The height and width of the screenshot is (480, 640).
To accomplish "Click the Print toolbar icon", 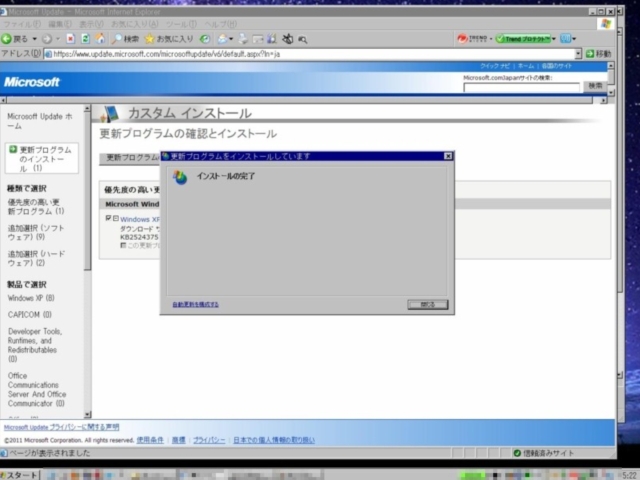I will tap(243, 39).
